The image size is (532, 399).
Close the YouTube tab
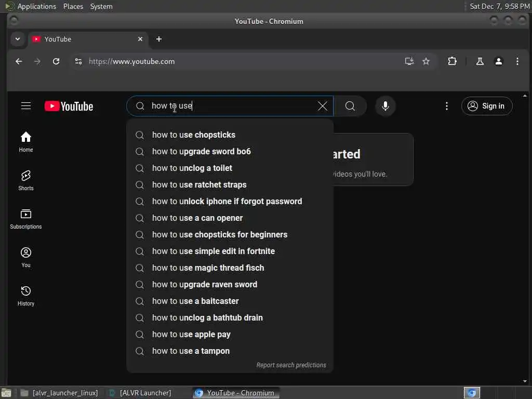tap(140, 39)
